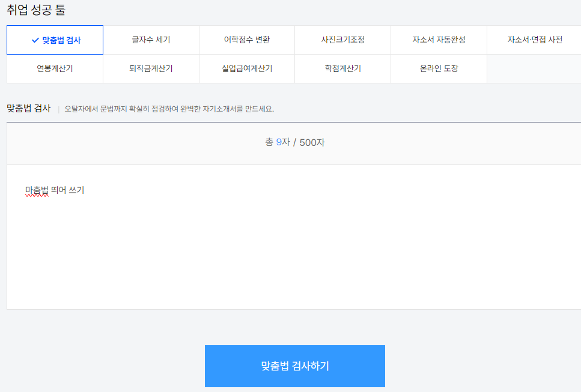Open the 어학점수 변환 tool
581x392 pixels.
coord(247,40)
